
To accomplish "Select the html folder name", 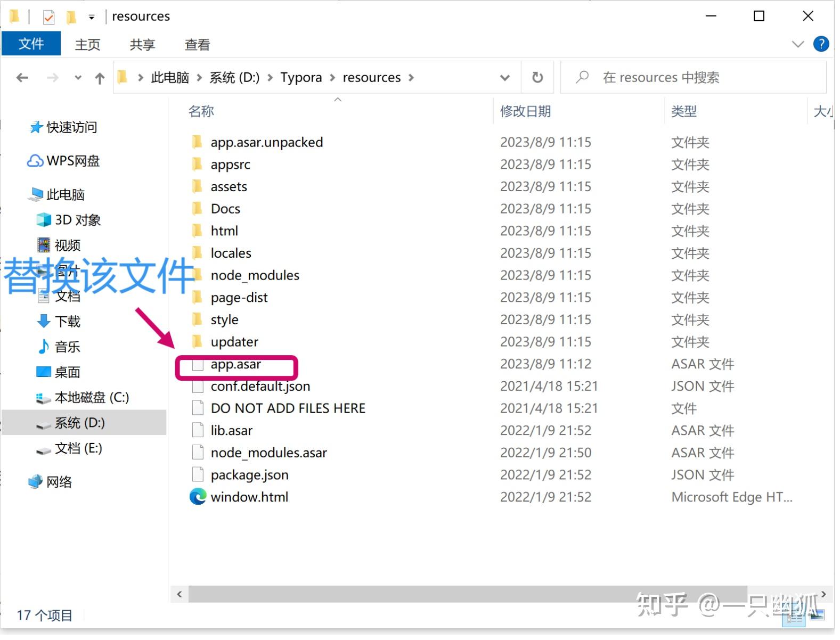I will [224, 231].
